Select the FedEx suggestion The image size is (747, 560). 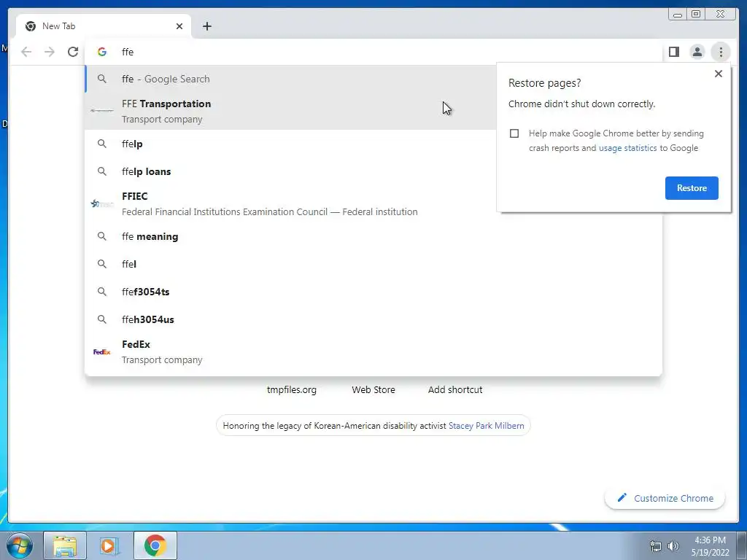coord(373,352)
